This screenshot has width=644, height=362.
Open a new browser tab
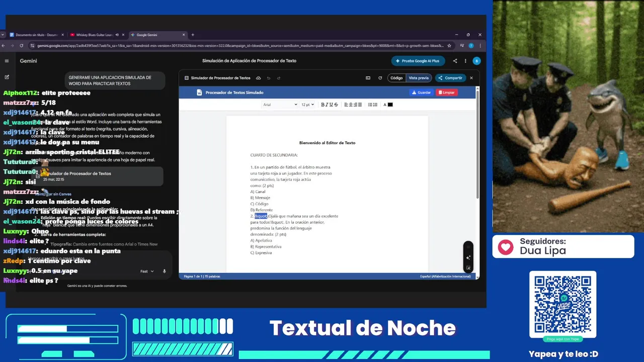[193, 35]
